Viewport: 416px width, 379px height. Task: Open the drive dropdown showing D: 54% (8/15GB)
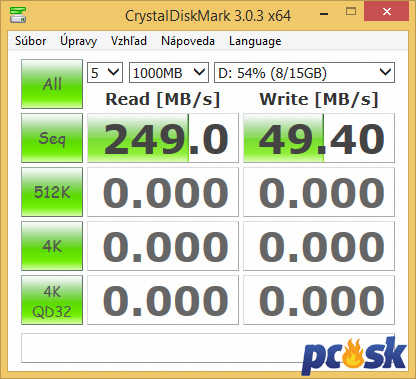coord(304,72)
